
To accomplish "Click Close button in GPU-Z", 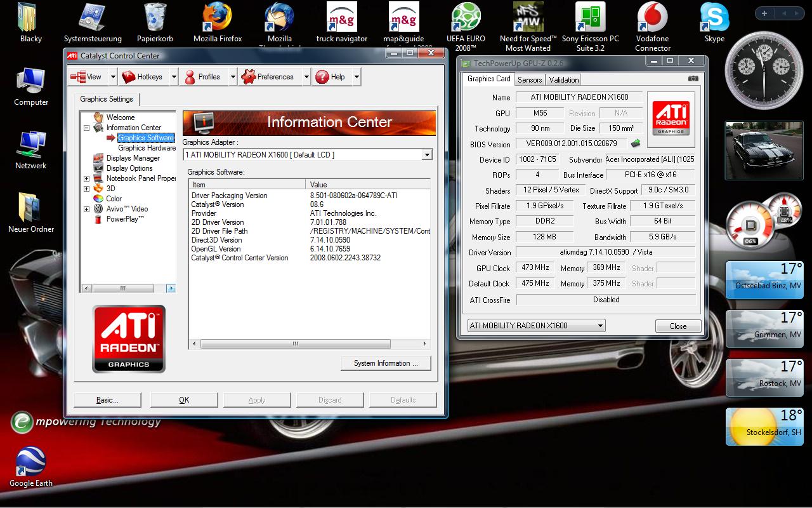I will (678, 326).
